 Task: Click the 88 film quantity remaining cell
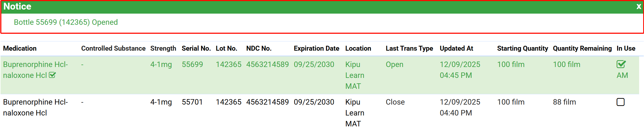click(x=564, y=102)
